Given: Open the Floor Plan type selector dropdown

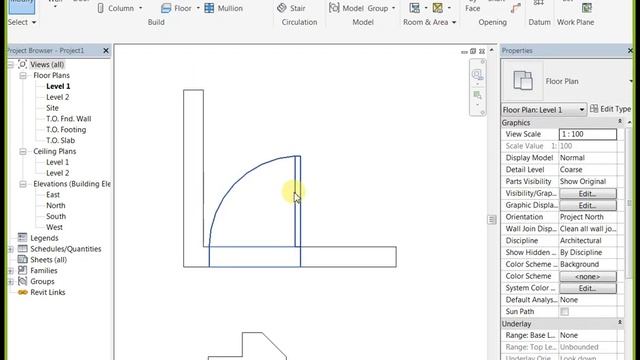Looking at the screenshot, I should point(631,81).
